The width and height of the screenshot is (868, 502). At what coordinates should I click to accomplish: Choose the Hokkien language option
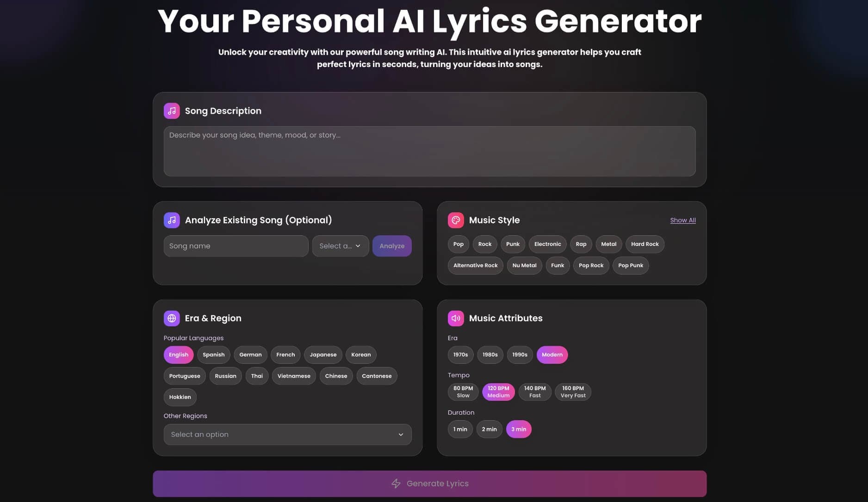[x=180, y=397]
